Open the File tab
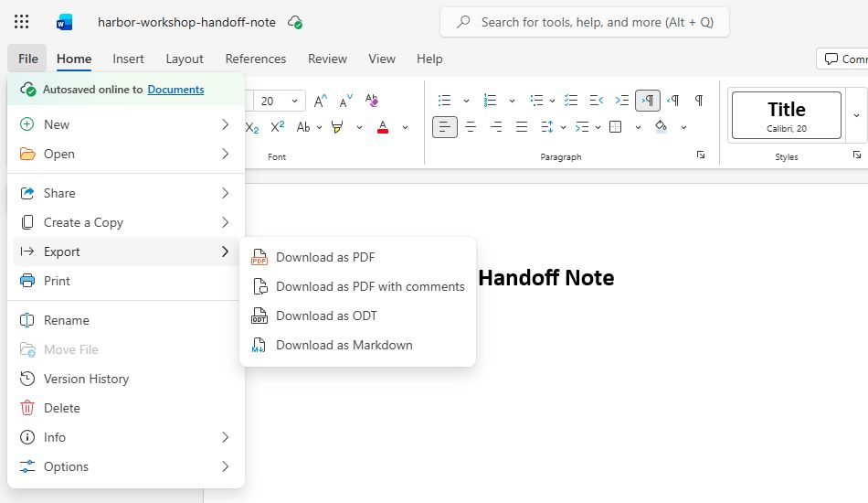Viewport: 868px width, 503px height. coord(27,59)
